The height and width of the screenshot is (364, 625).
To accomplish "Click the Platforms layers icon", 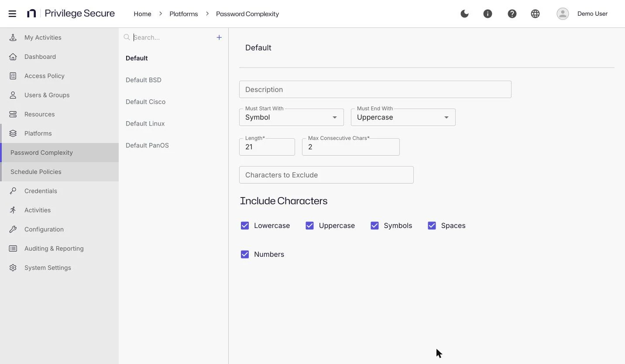I will tap(13, 133).
